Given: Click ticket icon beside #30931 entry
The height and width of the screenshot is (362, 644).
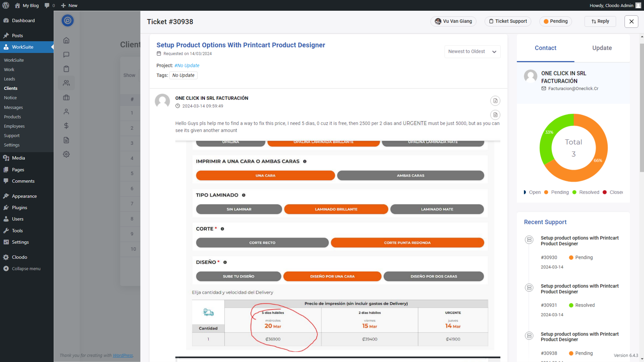Looking at the screenshot, I should [x=529, y=288].
